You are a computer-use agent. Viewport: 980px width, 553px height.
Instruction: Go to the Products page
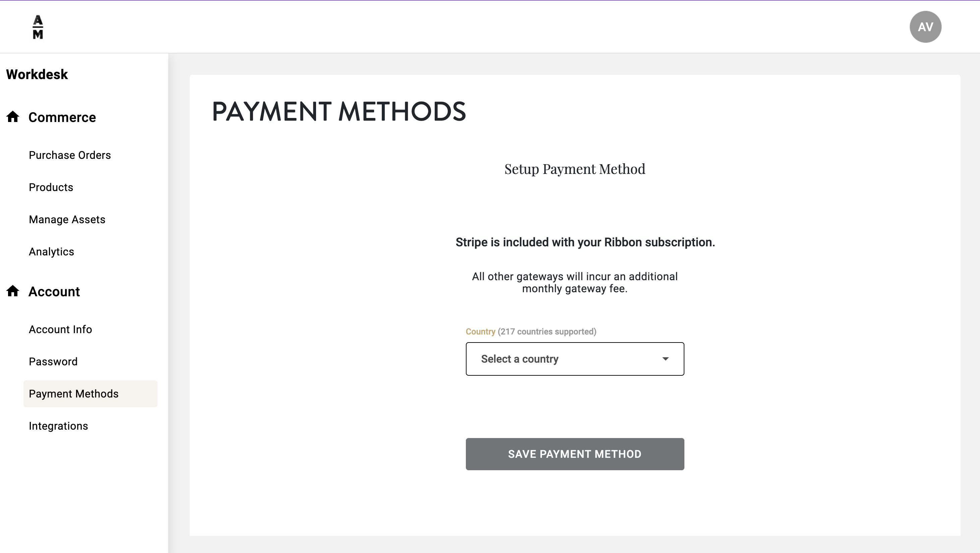(x=51, y=187)
